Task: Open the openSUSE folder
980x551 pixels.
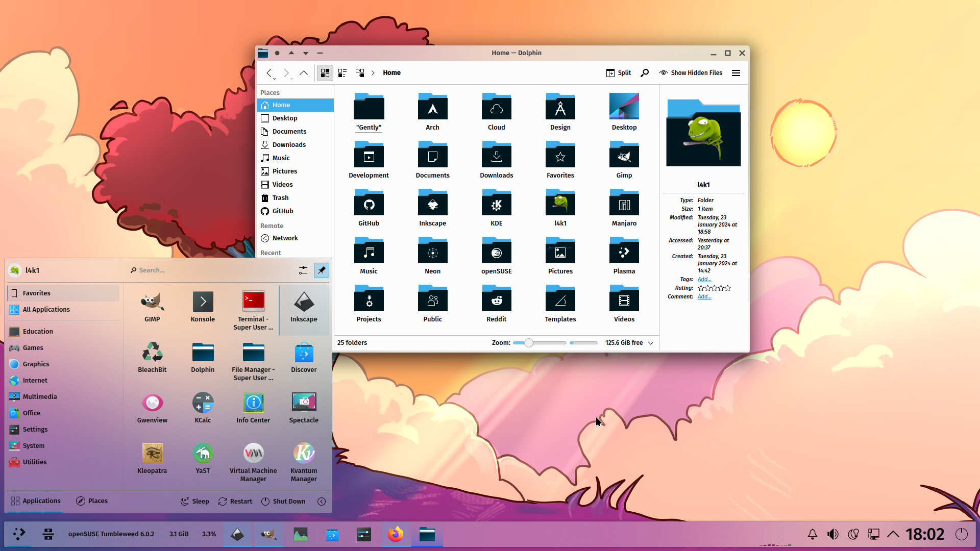Action: 496,256
